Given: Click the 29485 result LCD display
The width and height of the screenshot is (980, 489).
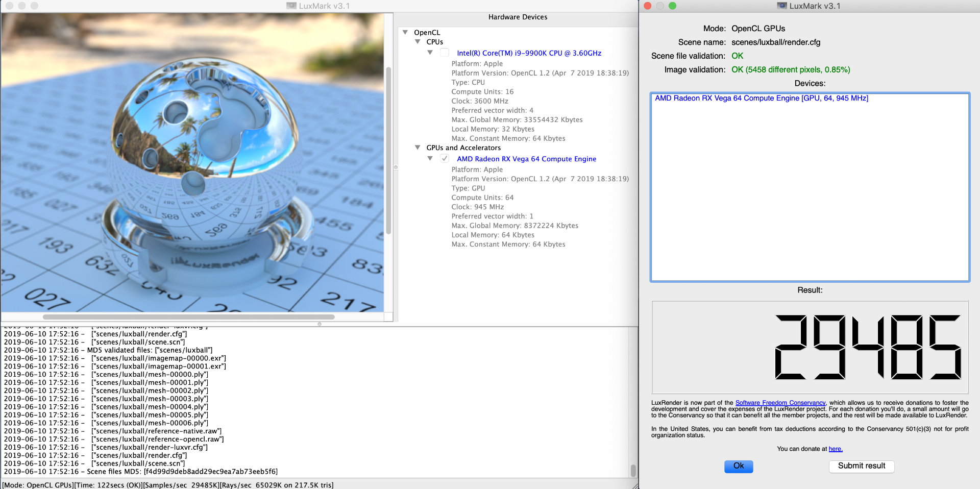Looking at the screenshot, I should 810,347.
